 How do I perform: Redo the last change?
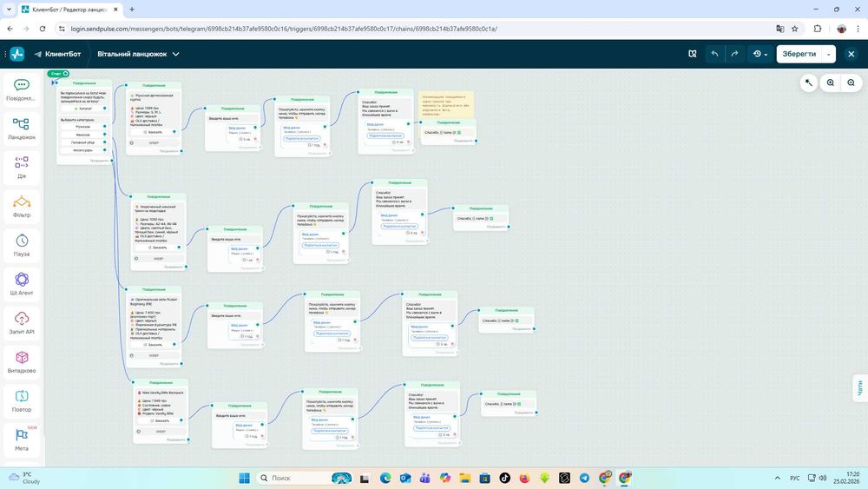(734, 54)
